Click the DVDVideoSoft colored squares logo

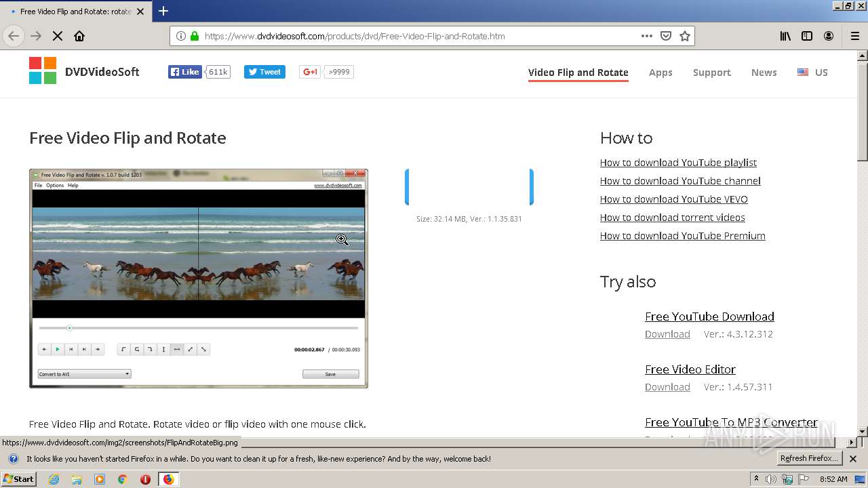pos(43,70)
